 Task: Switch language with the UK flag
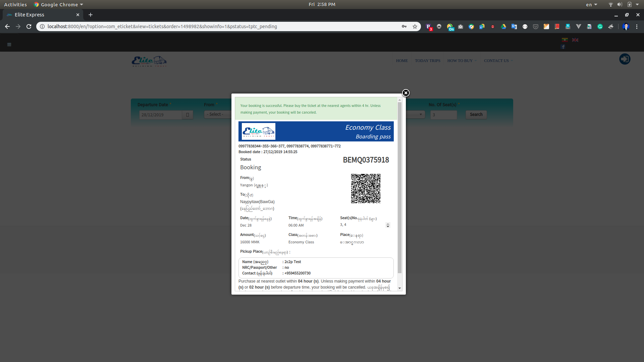coord(575,40)
